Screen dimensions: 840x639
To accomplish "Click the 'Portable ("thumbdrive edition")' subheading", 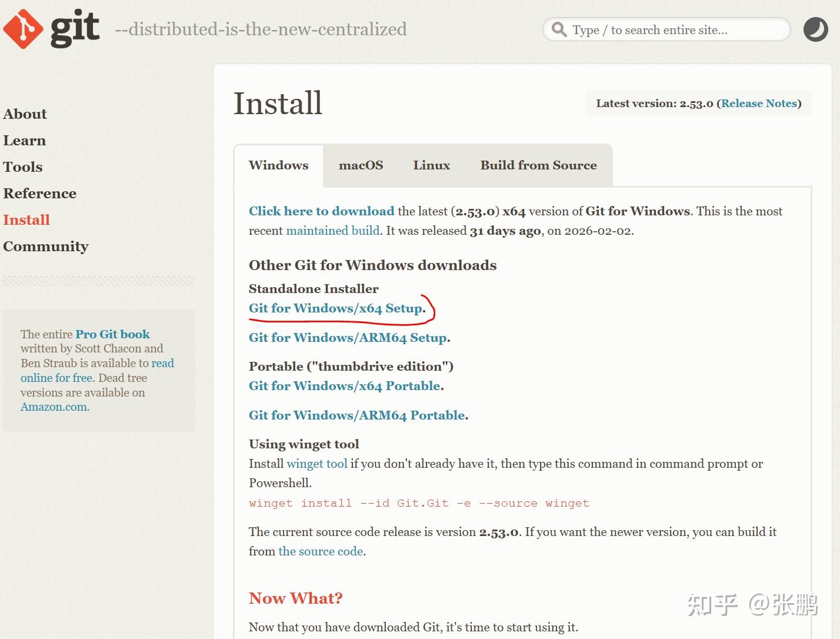I will point(351,367).
